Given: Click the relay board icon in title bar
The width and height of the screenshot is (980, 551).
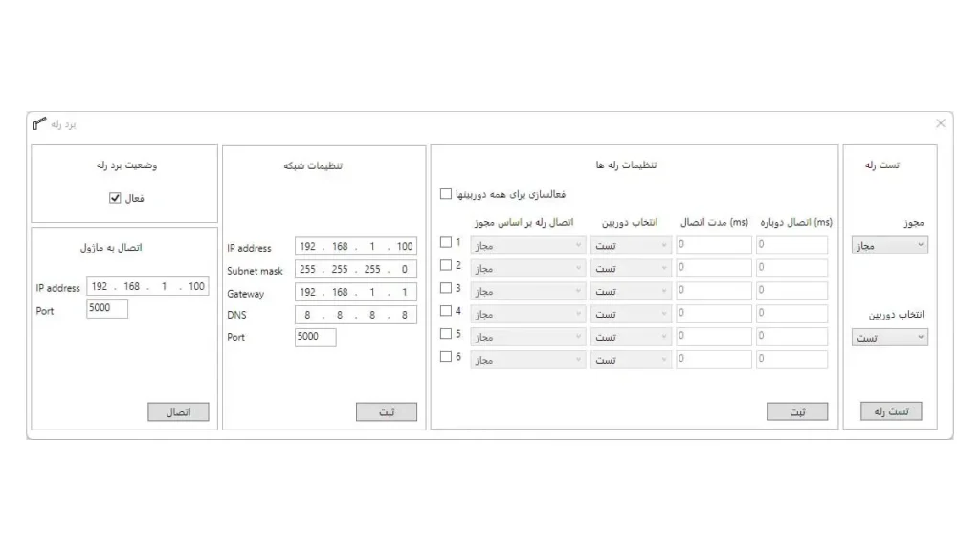Looking at the screenshot, I should 39,124.
